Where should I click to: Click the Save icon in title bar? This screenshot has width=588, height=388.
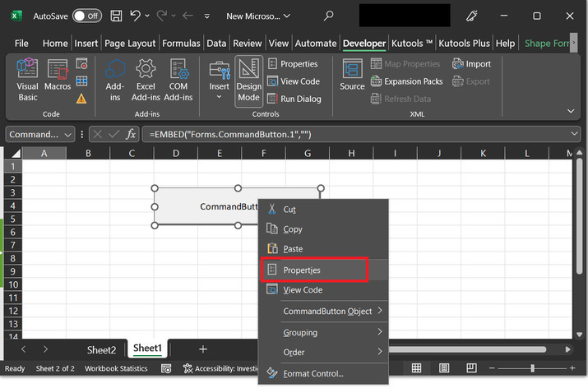coord(116,16)
